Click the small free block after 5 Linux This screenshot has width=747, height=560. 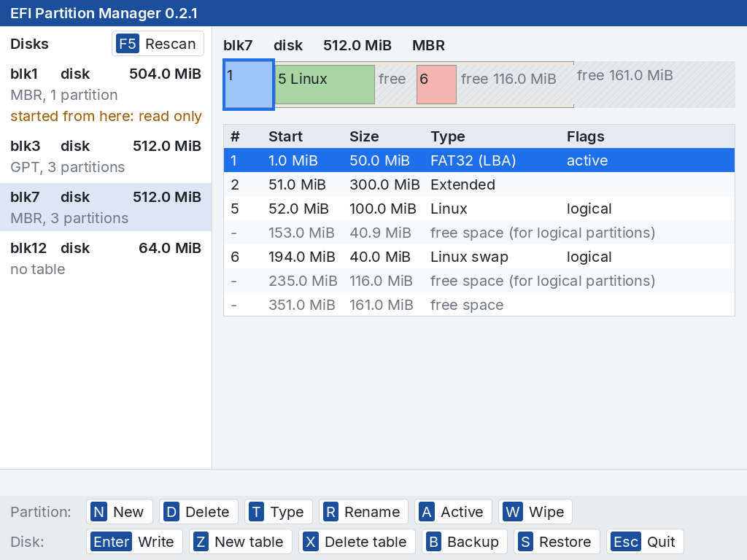click(395, 85)
